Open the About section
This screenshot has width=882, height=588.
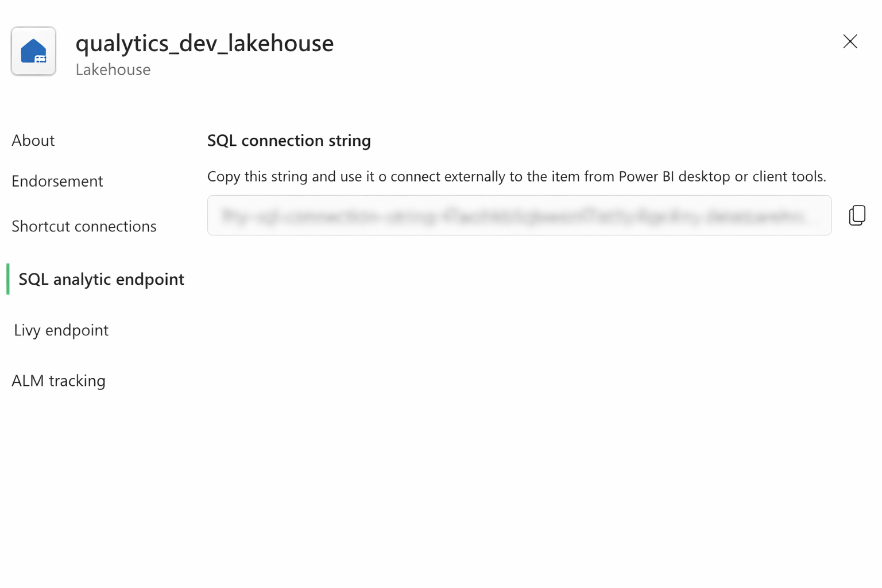point(33,140)
